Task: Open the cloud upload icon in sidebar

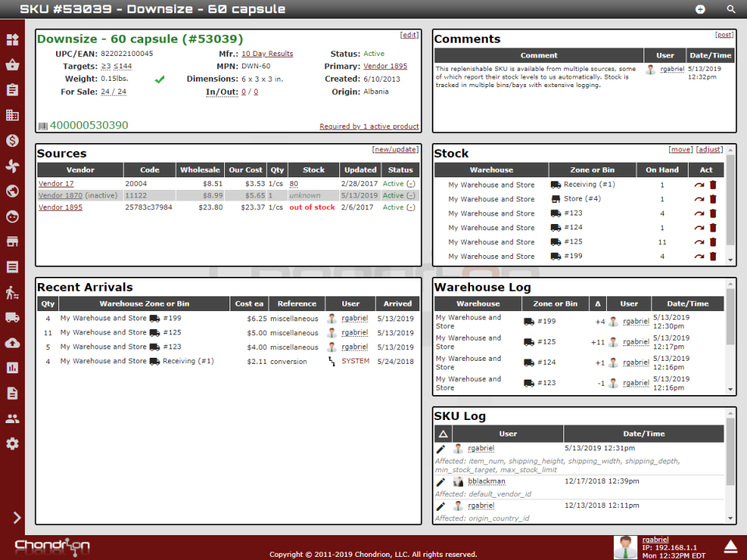Action: [x=12, y=343]
